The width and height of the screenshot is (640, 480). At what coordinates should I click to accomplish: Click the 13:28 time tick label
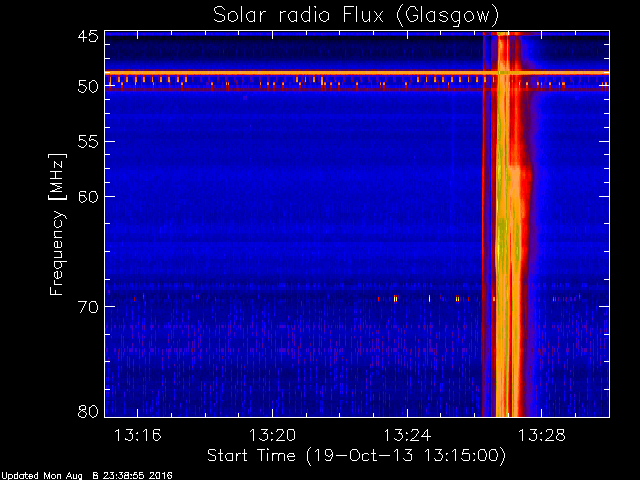click(542, 436)
